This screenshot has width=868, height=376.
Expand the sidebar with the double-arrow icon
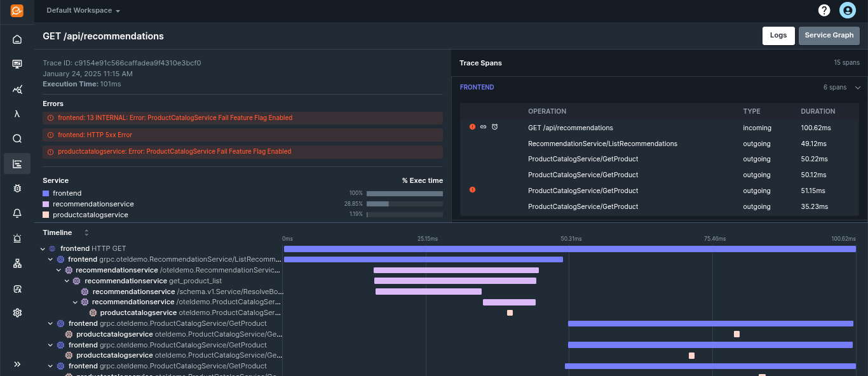17,364
